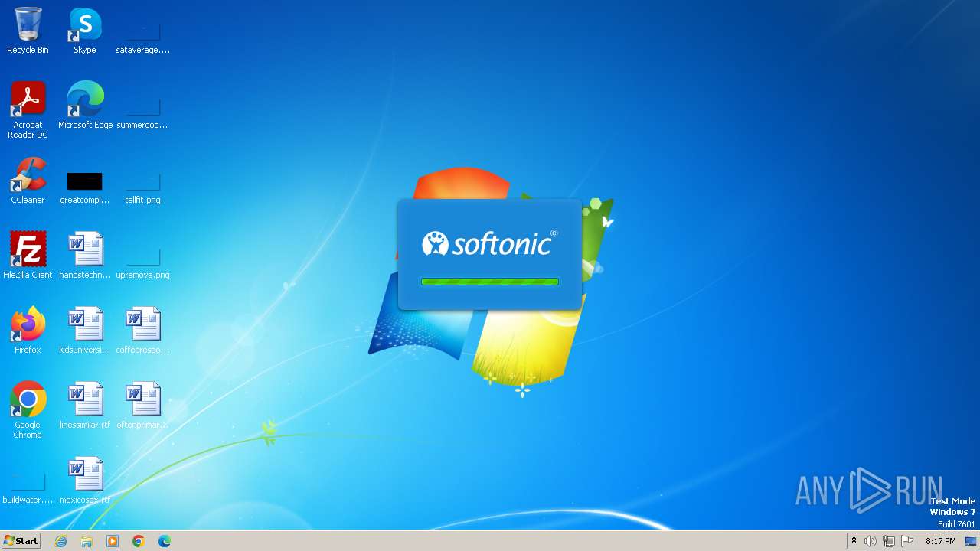
Task: Open the network tray icon
Action: [x=889, y=541]
